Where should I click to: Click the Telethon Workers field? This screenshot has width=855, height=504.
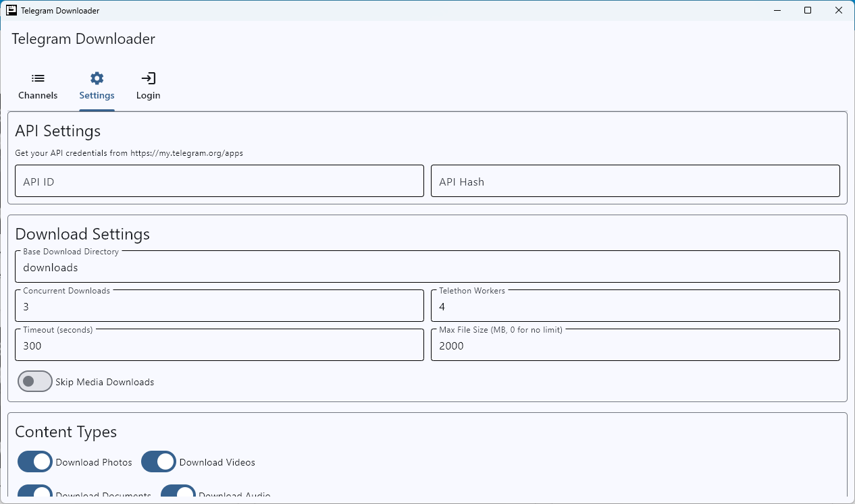coord(635,305)
